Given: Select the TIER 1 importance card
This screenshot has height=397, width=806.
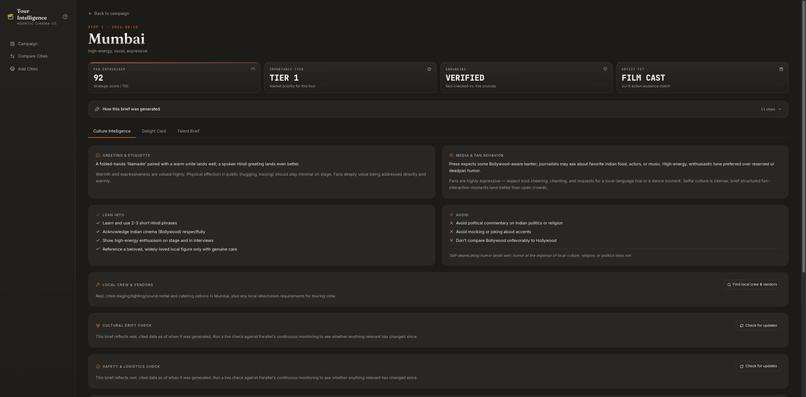Looking at the screenshot, I should pyautogui.click(x=351, y=77).
